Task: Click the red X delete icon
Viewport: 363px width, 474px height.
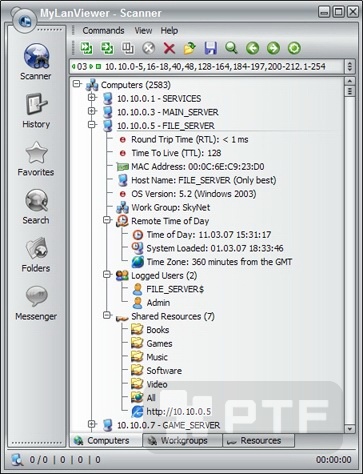Action: (x=169, y=48)
